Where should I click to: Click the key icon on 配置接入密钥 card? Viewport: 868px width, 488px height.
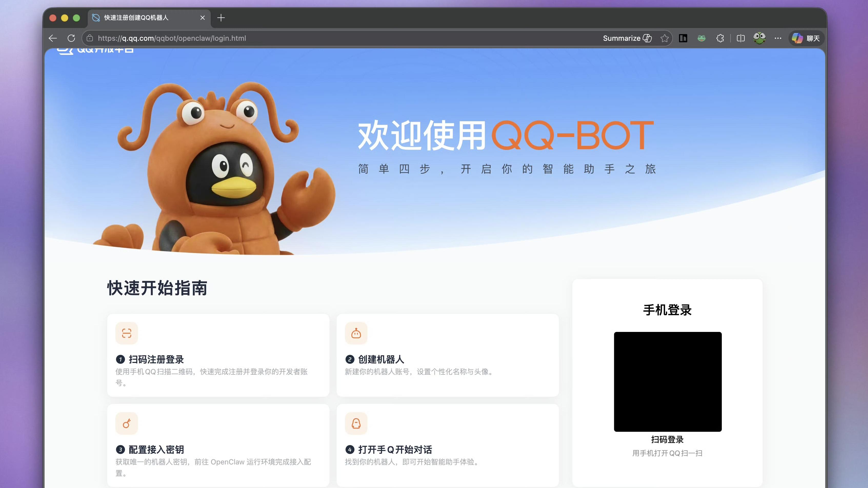(126, 423)
